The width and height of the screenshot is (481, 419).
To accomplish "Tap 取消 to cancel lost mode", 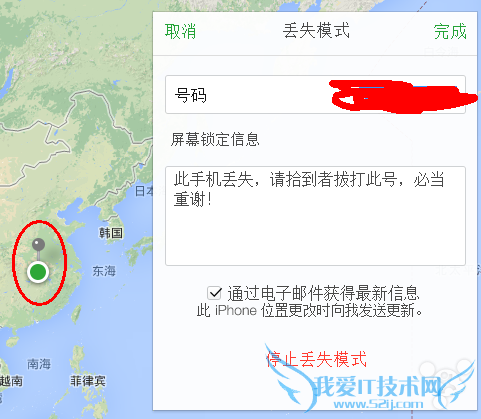I will (x=180, y=32).
